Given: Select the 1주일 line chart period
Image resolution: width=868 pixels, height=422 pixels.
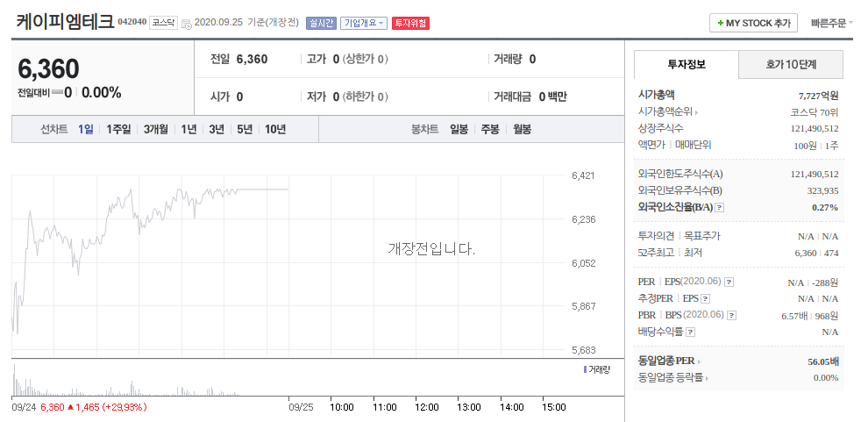Looking at the screenshot, I should click(118, 130).
